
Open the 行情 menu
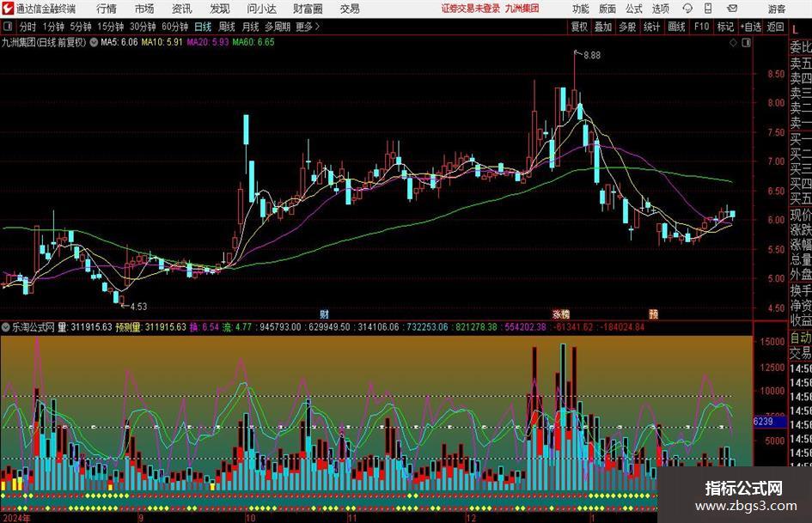click(x=107, y=9)
